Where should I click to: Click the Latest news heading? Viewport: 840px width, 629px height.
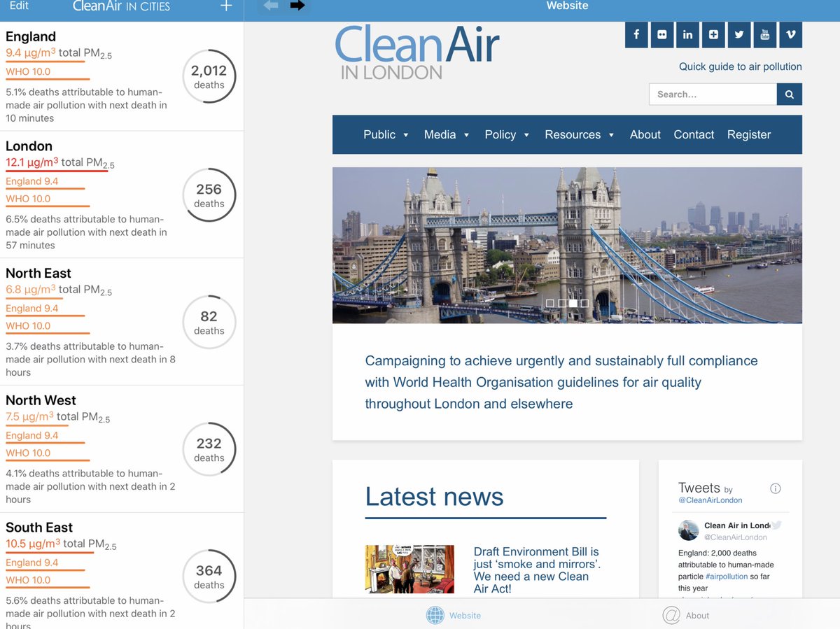pyautogui.click(x=434, y=497)
